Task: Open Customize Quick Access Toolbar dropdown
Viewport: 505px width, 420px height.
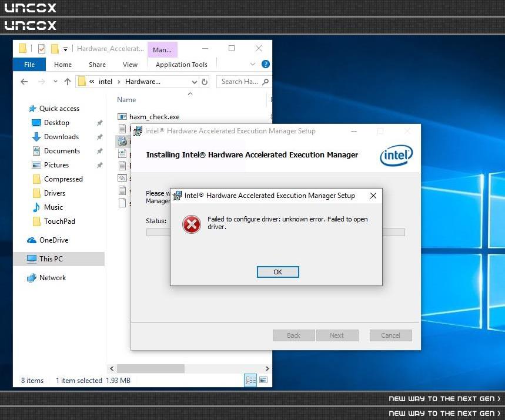Action: [x=65, y=49]
